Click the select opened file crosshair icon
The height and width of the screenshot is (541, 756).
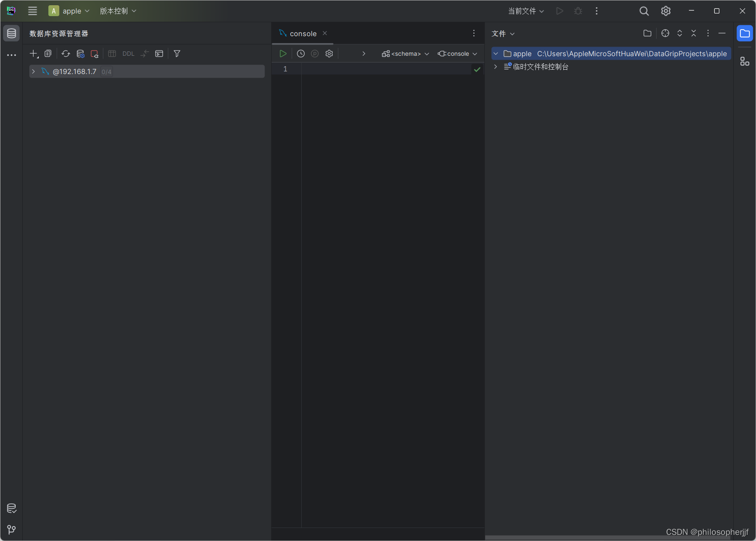click(x=665, y=33)
